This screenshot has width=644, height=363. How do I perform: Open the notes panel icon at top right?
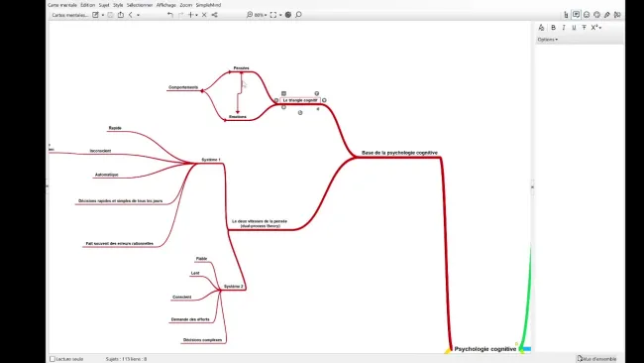coord(577,15)
